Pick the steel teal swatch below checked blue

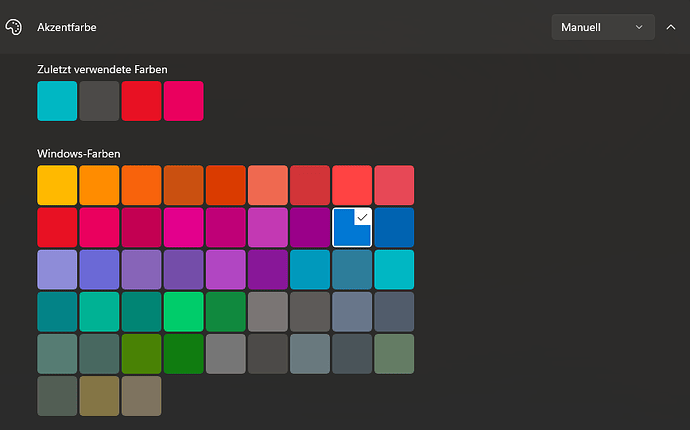(x=352, y=270)
